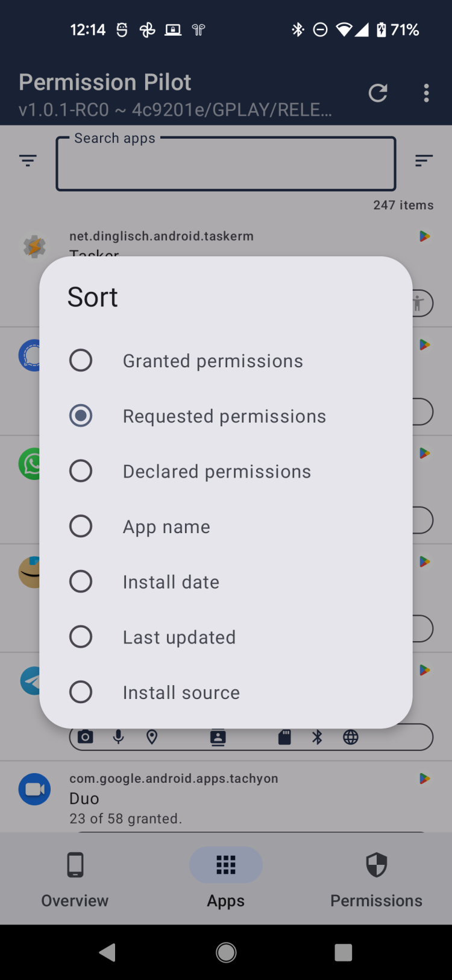Select App name sort radio
This screenshot has width=452, height=980.
tap(81, 526)
